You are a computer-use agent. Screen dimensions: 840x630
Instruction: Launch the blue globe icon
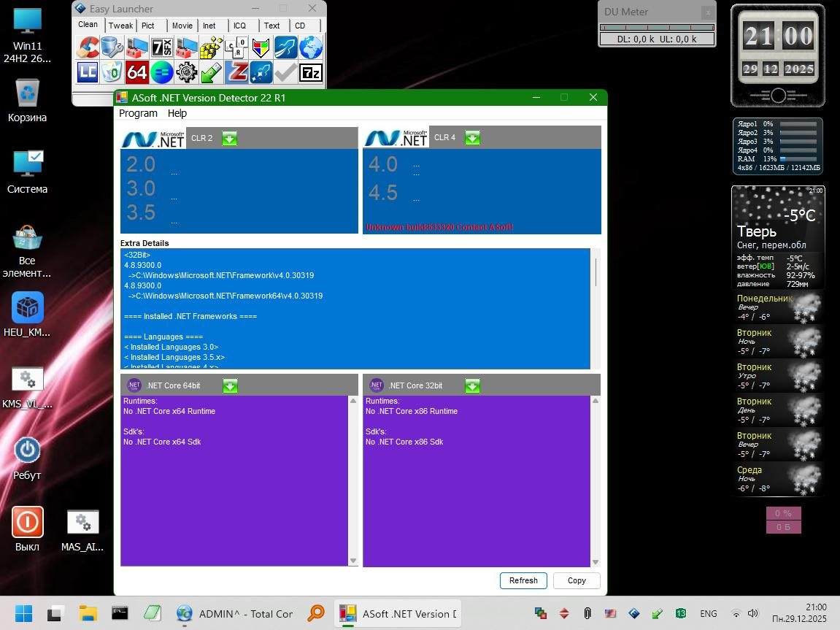pos(311,47)
